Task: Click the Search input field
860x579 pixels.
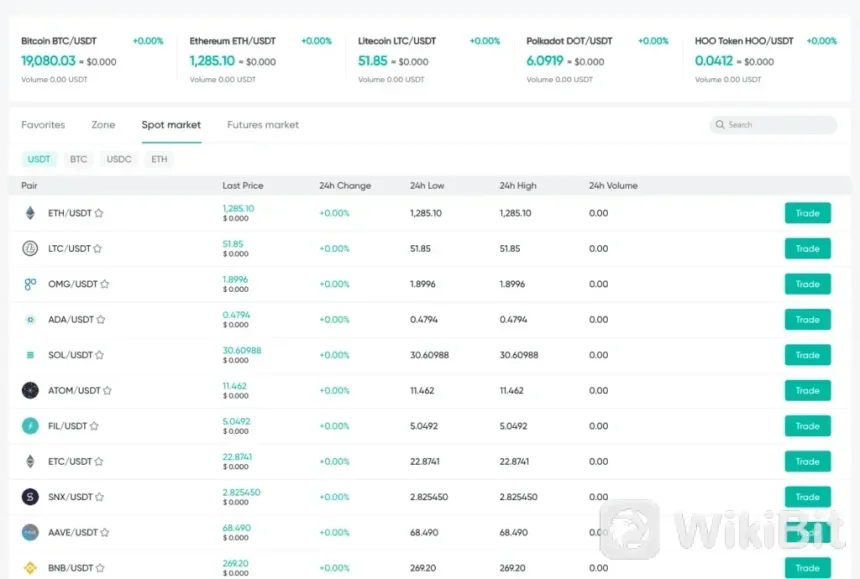Action: tap(774, 125)
